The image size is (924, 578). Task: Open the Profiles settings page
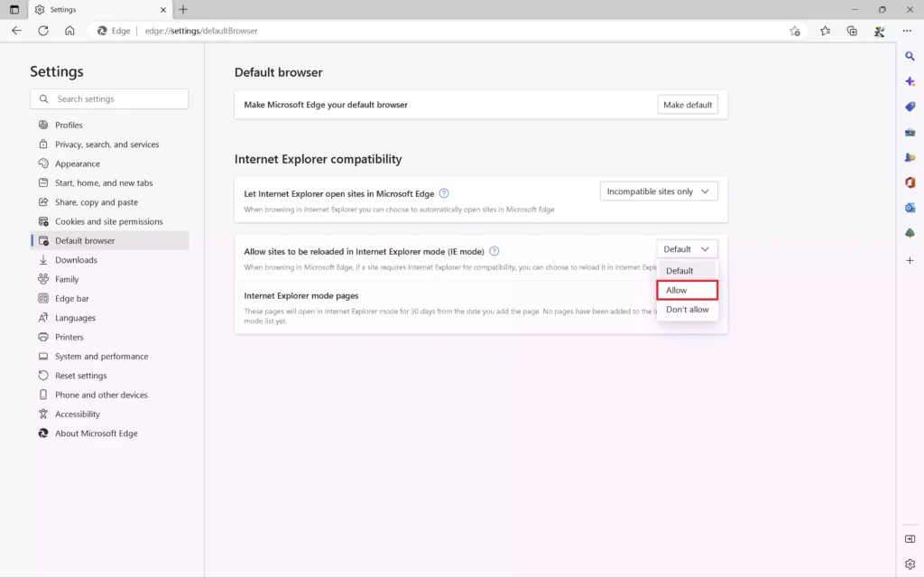pyautogui.click(x=109, y=125)
